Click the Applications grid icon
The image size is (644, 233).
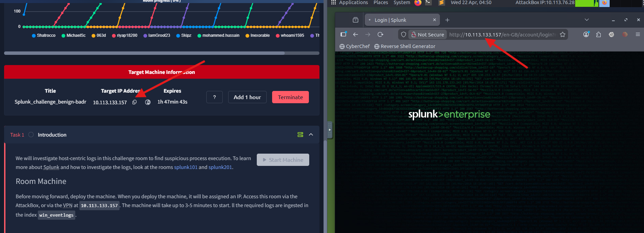(333, 2)
